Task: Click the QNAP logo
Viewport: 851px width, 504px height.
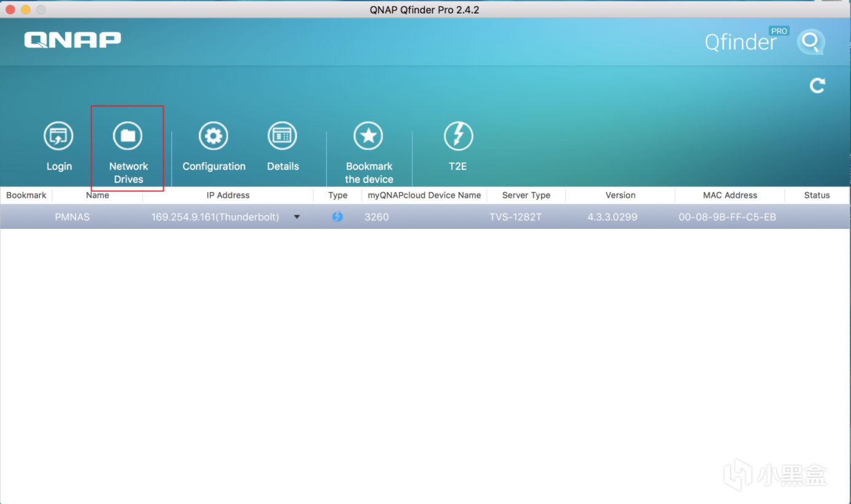Action: pos(72,40)
